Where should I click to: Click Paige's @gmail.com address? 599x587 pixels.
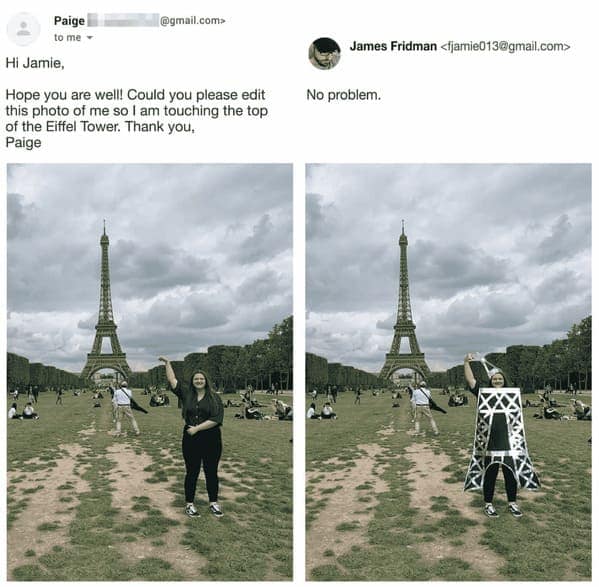click(193, 20)
